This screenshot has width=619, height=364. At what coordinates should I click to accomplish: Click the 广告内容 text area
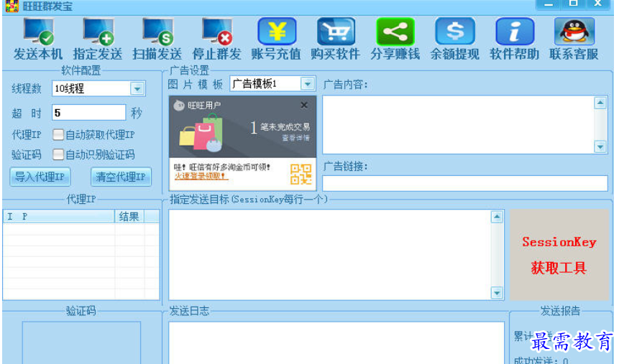pyautogui.click(x=459, y=125)
